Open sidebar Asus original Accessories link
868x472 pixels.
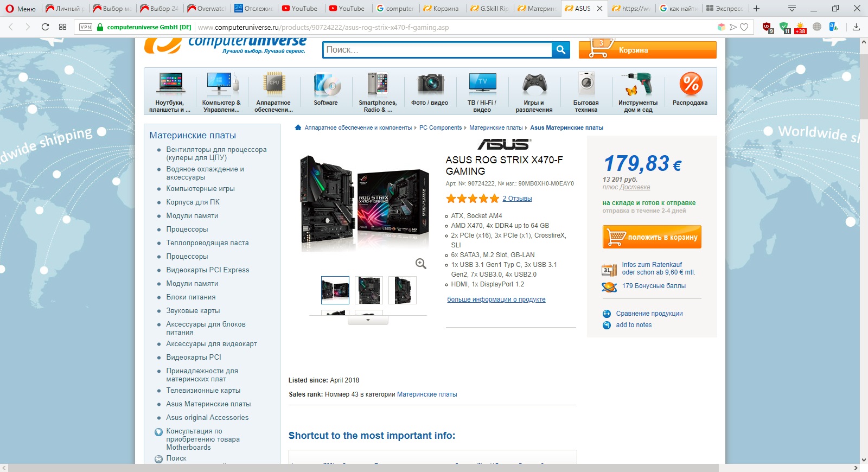207,418
